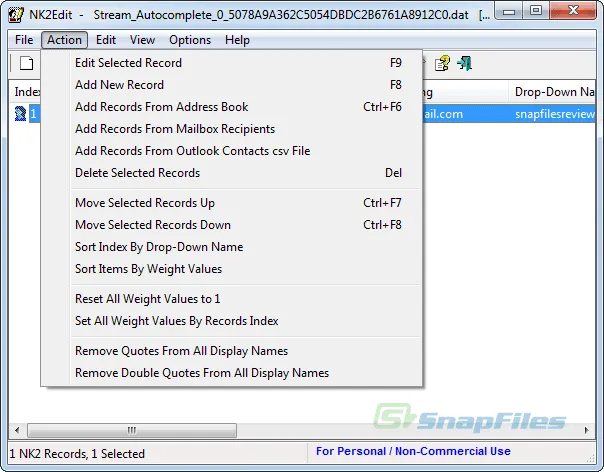Click the Exit door toolbar icon
The image size is (604, 472).
tap(464, 64)
